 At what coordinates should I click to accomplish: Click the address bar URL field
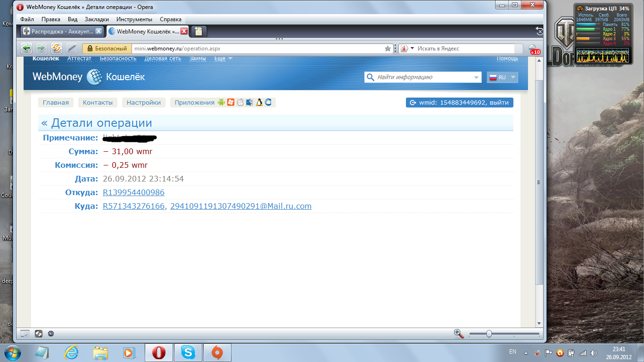point(258,49)
